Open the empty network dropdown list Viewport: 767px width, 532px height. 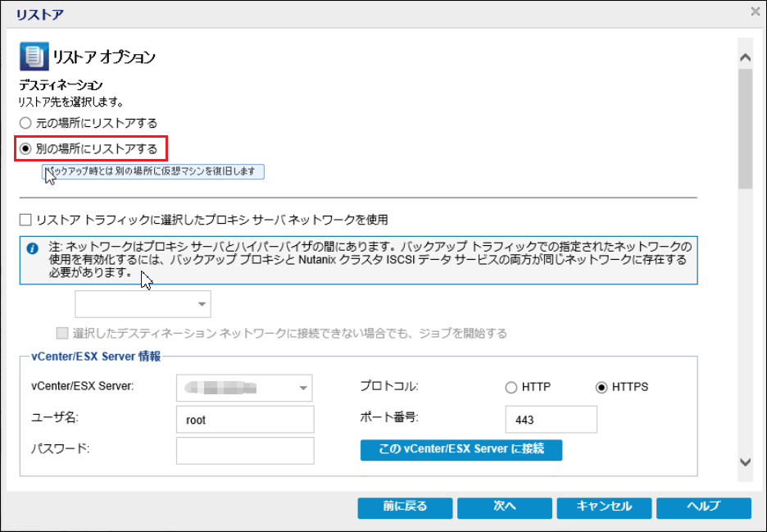pos(143,305)
